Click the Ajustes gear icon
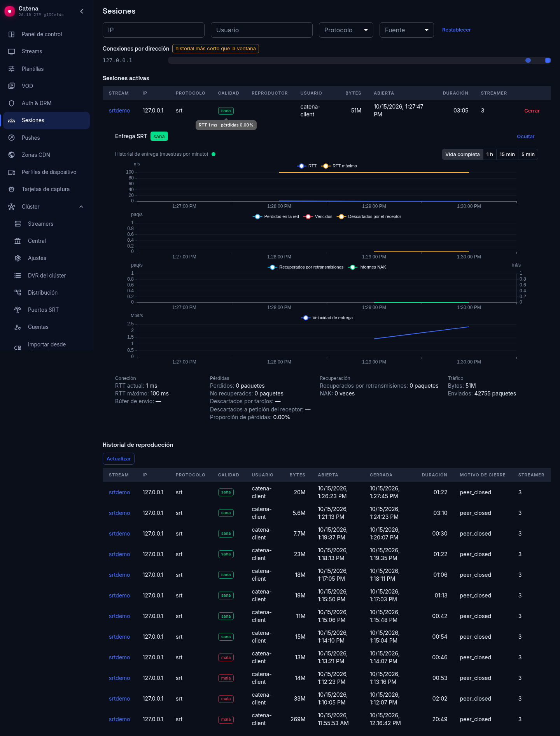This screenshot has width=560, height=736. click(x=18, y=258)
